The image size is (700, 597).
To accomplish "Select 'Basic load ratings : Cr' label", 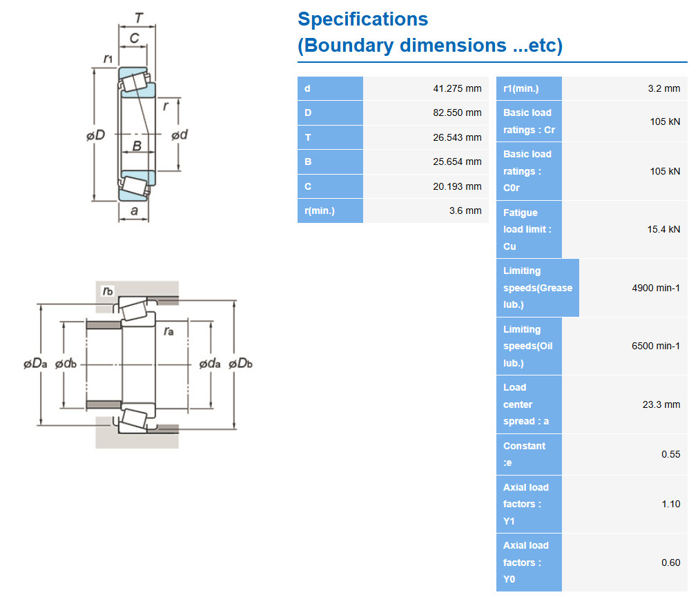I will (x=529, y=121).
